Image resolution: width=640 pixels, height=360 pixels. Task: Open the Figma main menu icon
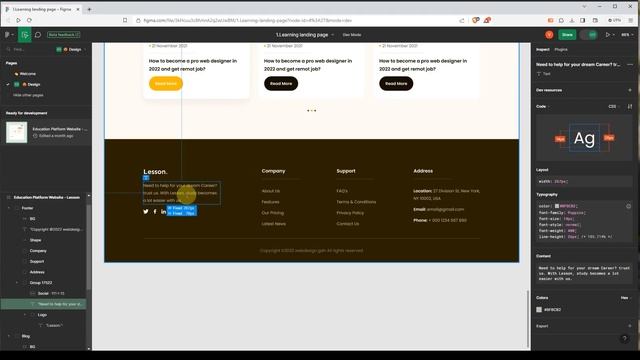tap(8, 35)
